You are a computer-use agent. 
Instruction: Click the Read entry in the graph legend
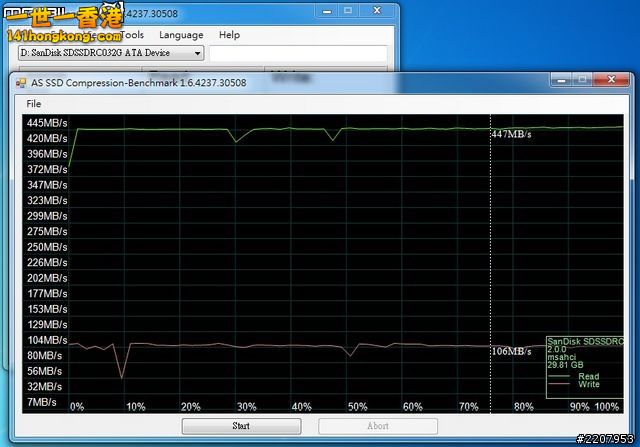click(x=588, y=376)
